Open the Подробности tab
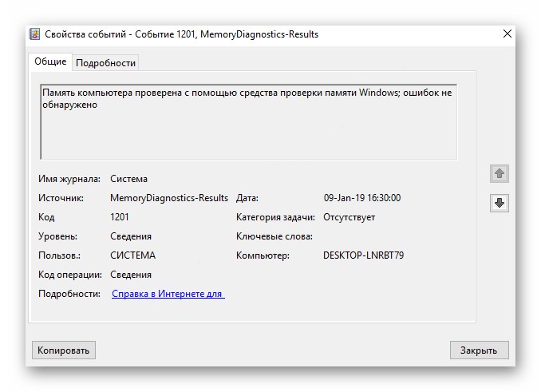Image resolution: width=541 pixels, height=392 pixels. coord(105,63)
